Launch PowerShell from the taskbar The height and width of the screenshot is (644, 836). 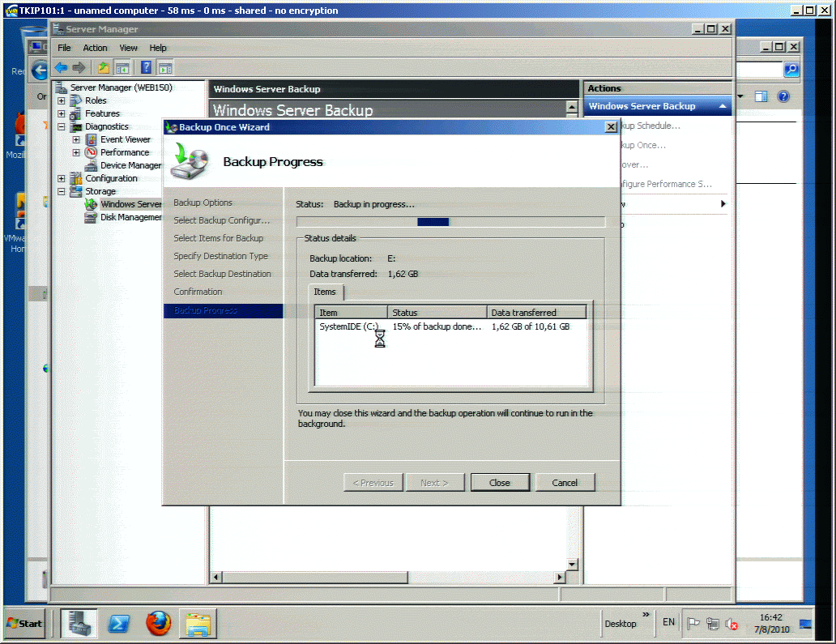point(118,623)
